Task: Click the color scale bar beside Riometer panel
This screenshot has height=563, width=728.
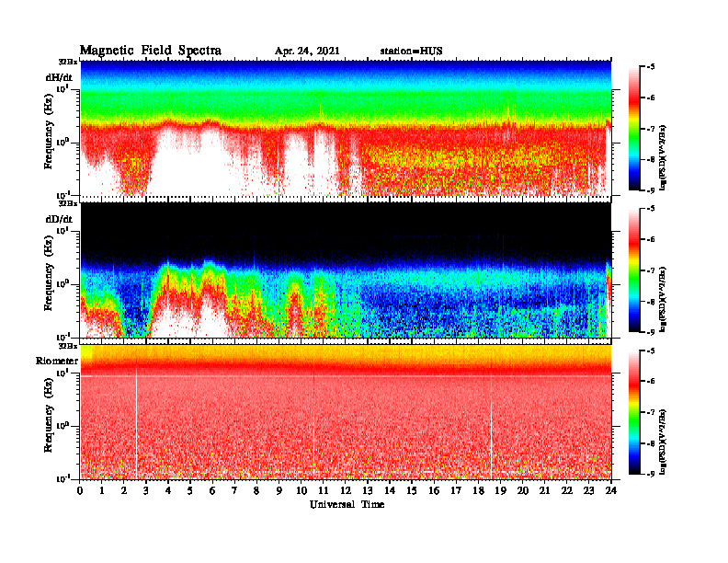Action: pyautogui.click(x=634, y=412)
